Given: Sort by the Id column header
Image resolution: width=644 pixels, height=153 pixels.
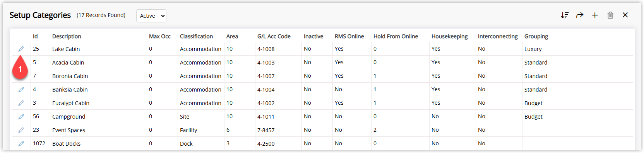Looking at the screenshot, I should point(35,36).
